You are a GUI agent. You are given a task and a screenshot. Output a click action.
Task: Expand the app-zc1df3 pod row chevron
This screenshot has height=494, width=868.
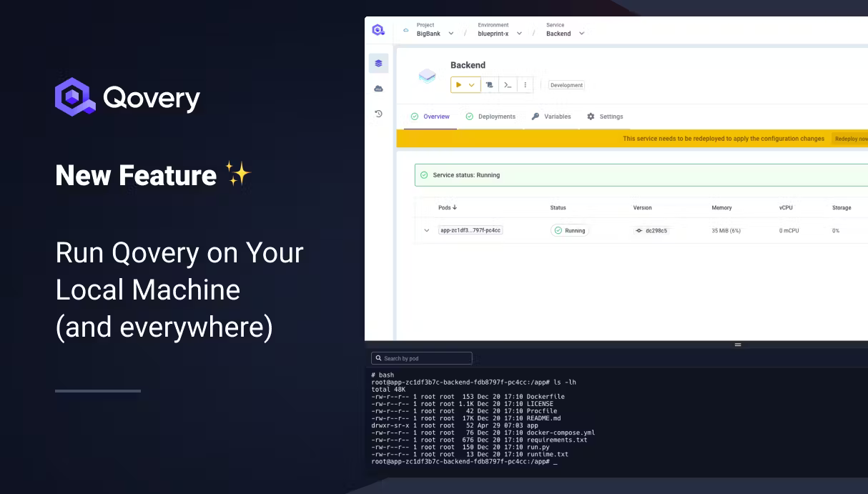(427, 230)
